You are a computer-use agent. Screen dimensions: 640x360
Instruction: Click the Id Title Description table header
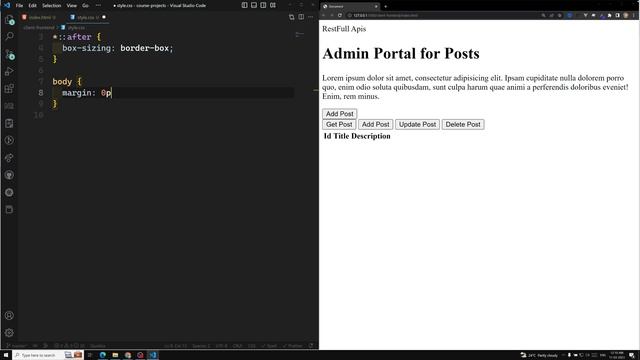[x=357, y=136]
